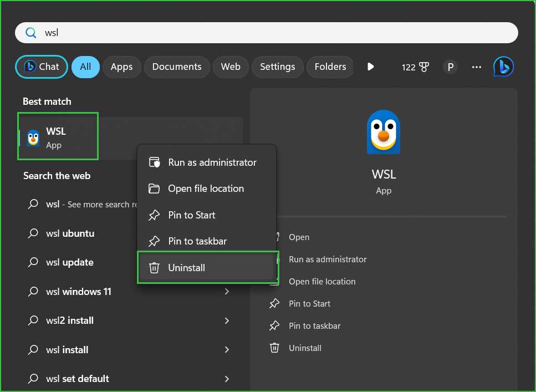Switch to the Web filter tab
This screenshot has width=536, height=392.
[x=231, y=67]
